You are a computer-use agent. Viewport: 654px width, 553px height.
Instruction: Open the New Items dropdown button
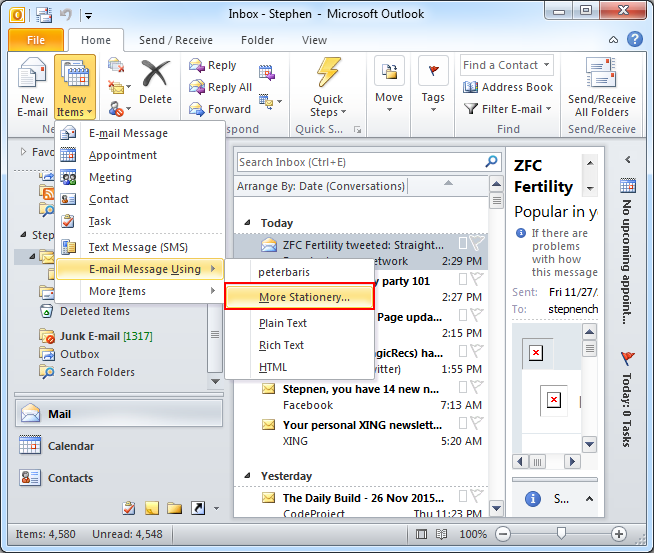coord(75,88)
